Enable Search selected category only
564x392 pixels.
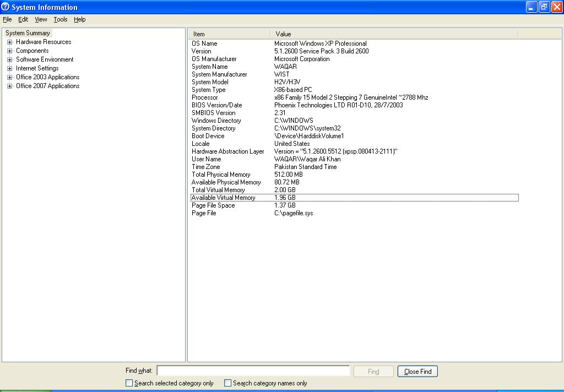point(129,383)
